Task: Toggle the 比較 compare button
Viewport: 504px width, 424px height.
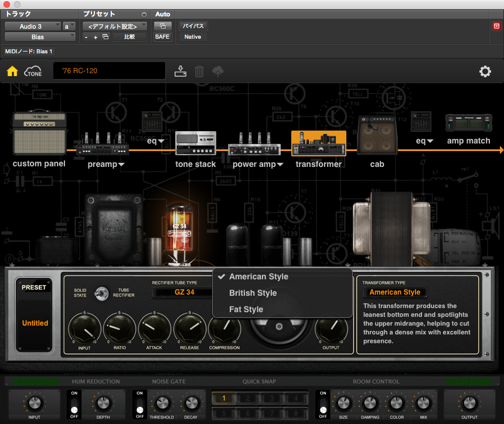Action: point(130,37)
